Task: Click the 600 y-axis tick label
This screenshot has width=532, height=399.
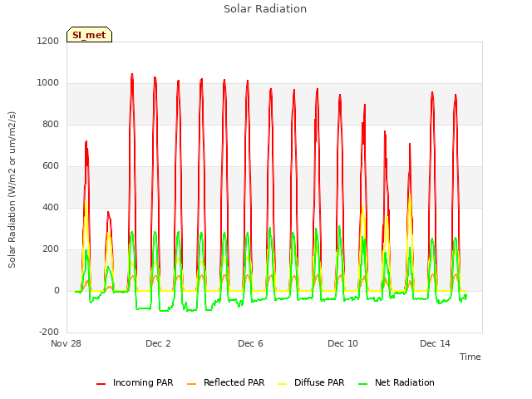Action: click(x=51, y=166)
